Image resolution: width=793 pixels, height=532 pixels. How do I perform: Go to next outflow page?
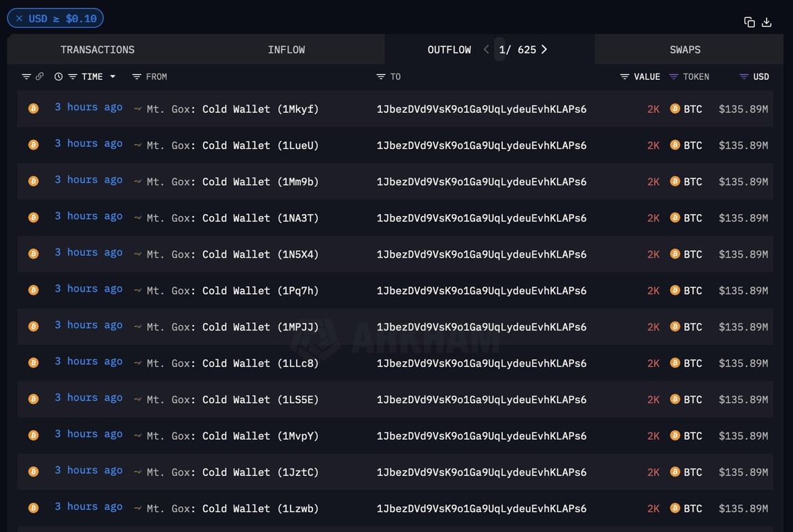[544, 49]
